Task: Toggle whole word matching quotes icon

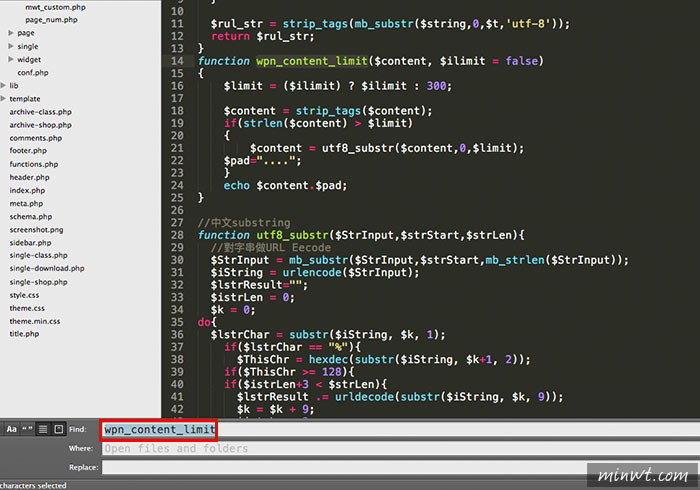Action: click(x=27, y=429)
